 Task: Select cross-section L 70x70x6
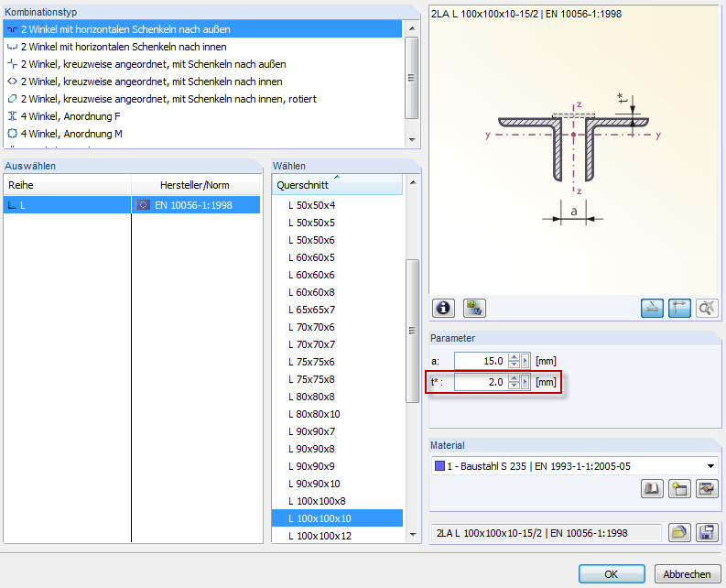coord(337,327)
